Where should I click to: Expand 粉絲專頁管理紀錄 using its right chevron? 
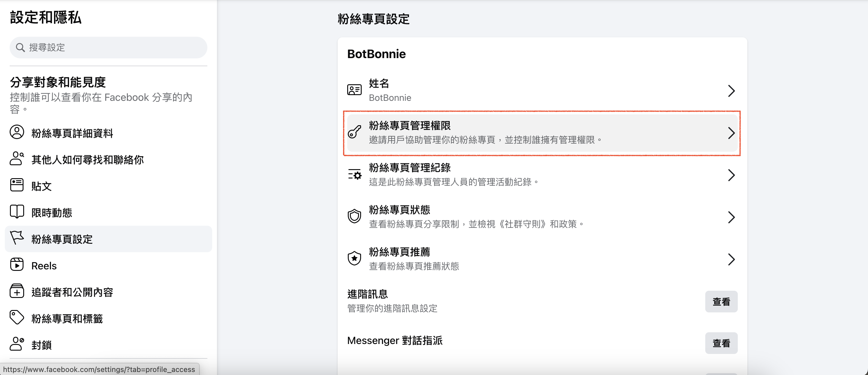tap(731, 175)
